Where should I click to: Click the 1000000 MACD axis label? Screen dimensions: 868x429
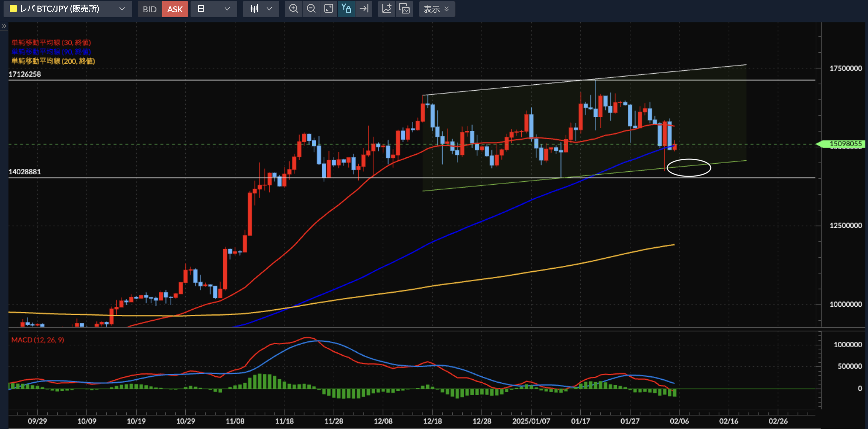[x=848, y=345]
